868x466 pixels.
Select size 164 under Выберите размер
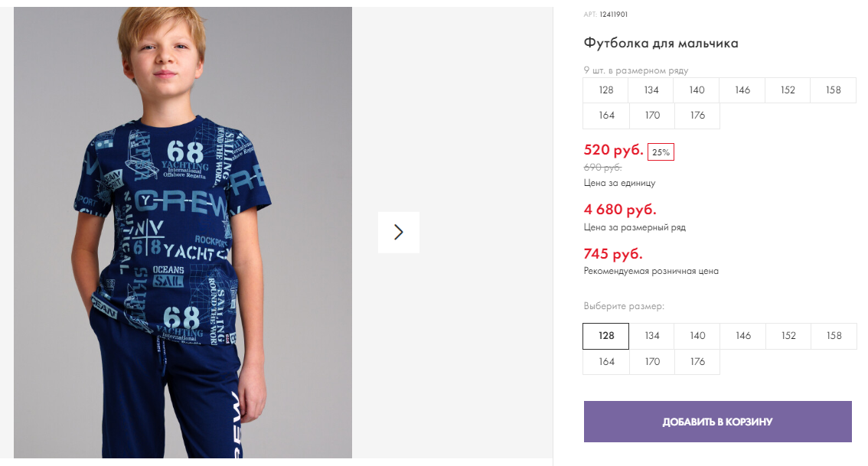[606, 362]
